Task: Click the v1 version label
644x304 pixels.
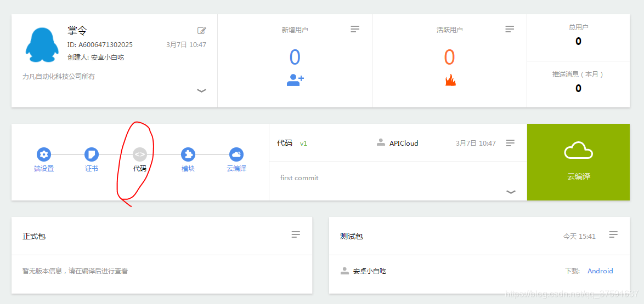Action: 303,143
